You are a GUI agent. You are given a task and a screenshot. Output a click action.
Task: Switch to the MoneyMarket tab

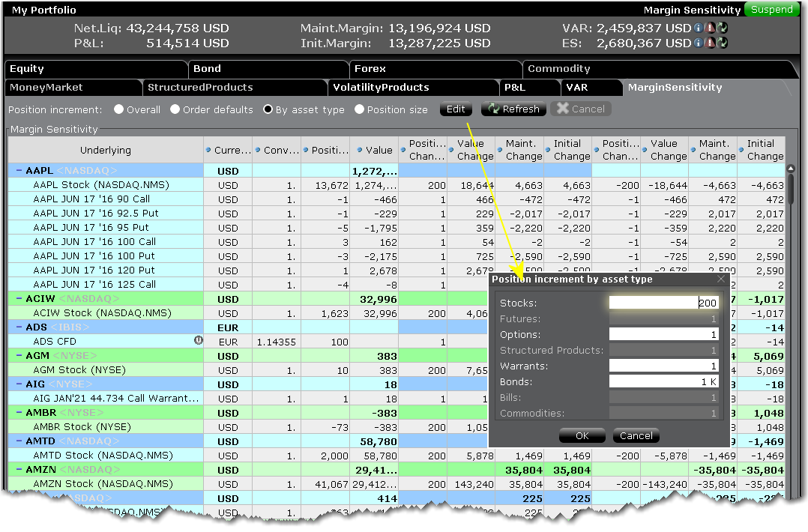pos(73,88)
